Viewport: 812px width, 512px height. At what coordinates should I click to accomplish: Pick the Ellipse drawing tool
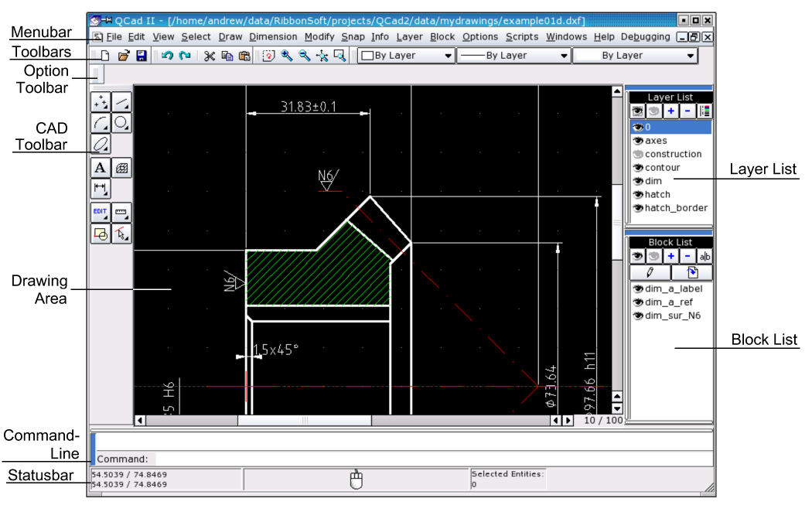(x=101, y=144)
